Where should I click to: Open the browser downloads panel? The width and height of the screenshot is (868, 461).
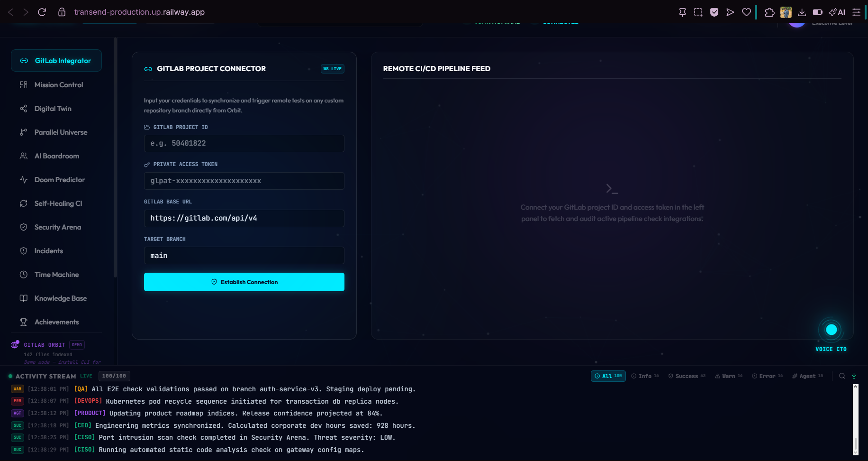(x=802, y=12)
